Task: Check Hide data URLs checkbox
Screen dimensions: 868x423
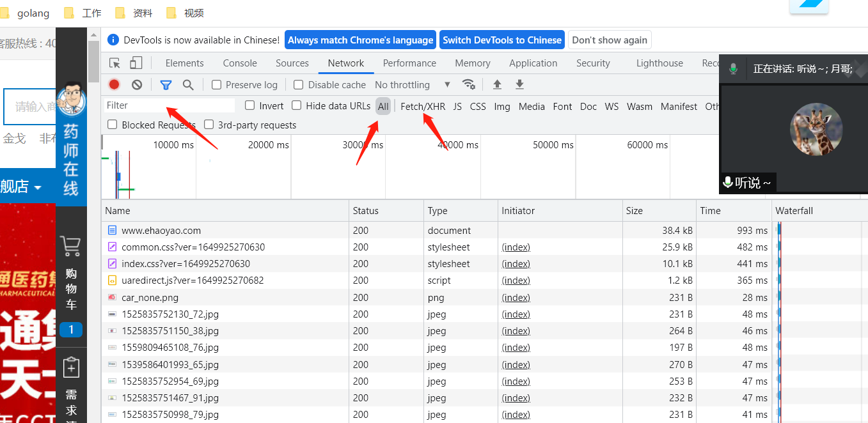Action: (x=297, y=105)
